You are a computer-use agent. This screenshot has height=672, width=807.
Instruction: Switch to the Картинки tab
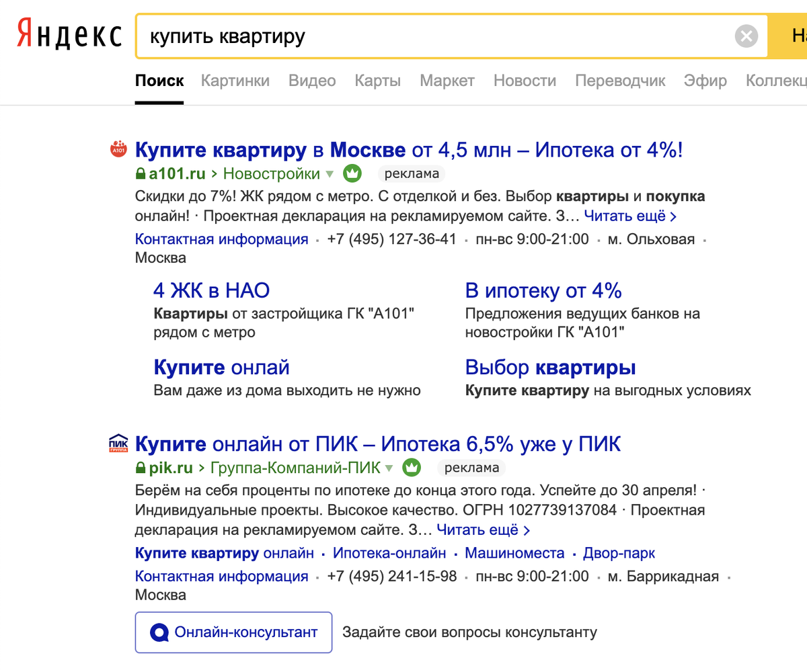pyautogui.click(x=235, y=81)
